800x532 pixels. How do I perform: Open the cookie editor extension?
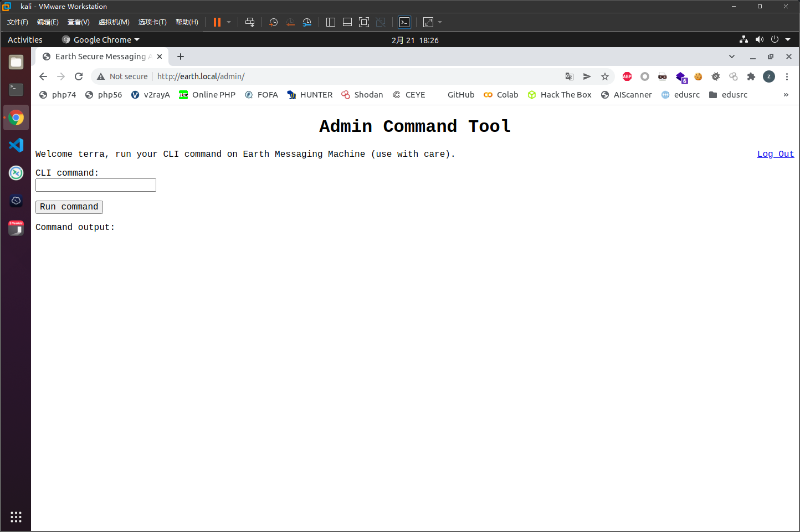coord(698,76)
